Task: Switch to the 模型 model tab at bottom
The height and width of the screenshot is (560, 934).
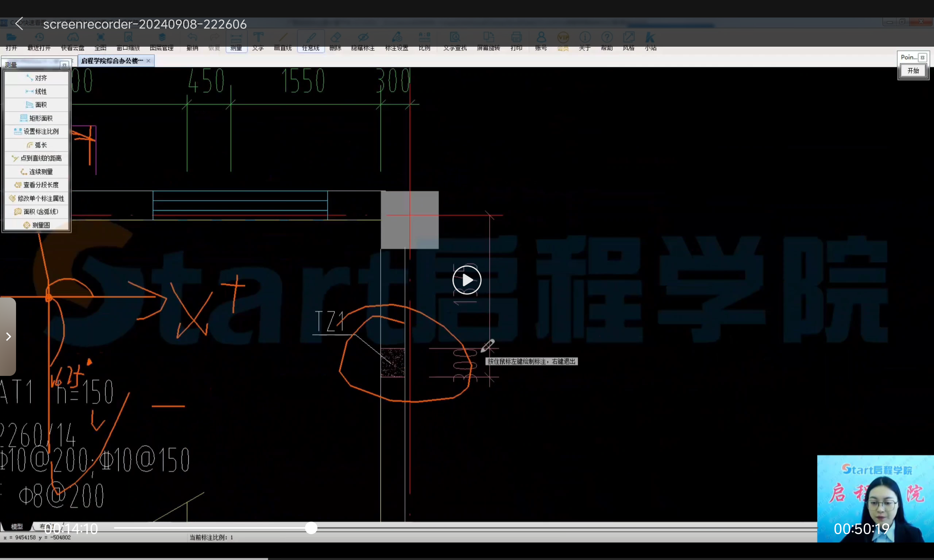Action: click(x=17, y=526)
